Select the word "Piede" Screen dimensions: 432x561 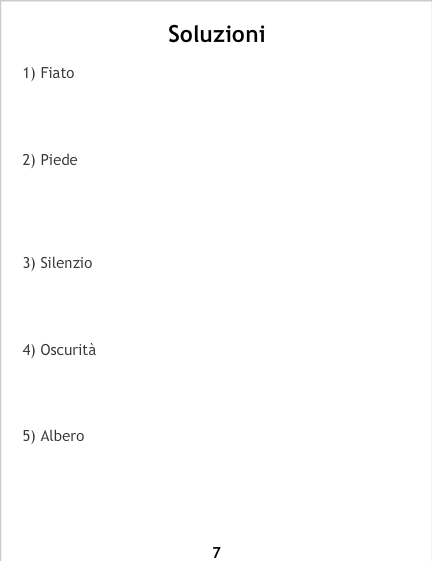pyautogui.click(x=59, y=160)
